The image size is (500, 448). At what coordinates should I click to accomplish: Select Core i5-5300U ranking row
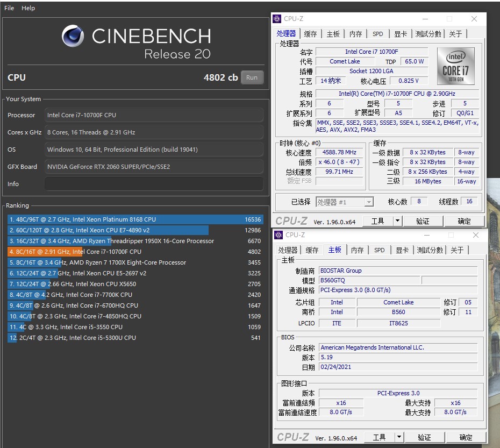[135, 338]
